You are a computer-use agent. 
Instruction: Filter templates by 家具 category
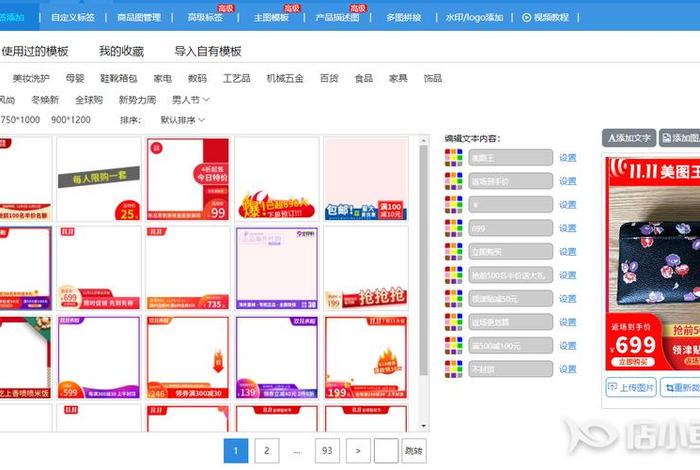[398, 79]
